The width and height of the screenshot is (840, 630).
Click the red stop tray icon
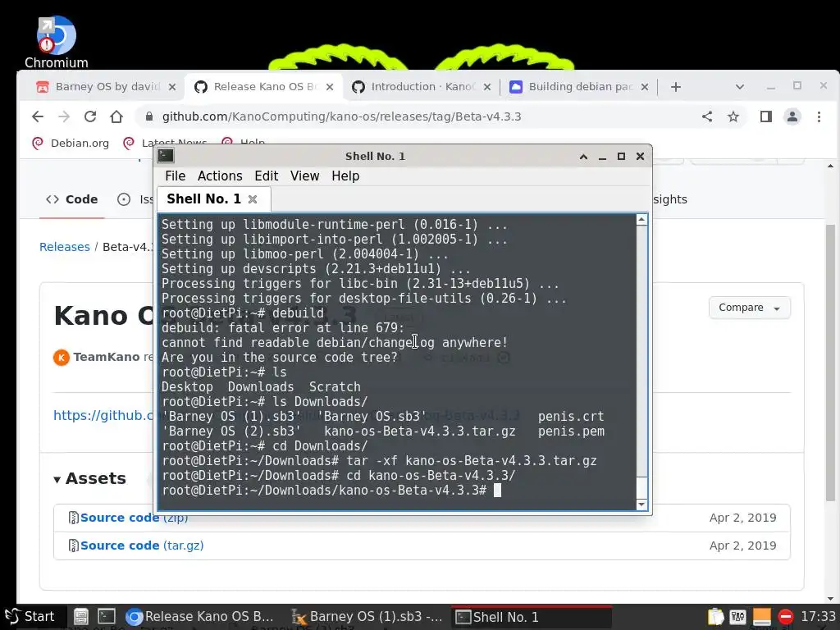(785, 617)
